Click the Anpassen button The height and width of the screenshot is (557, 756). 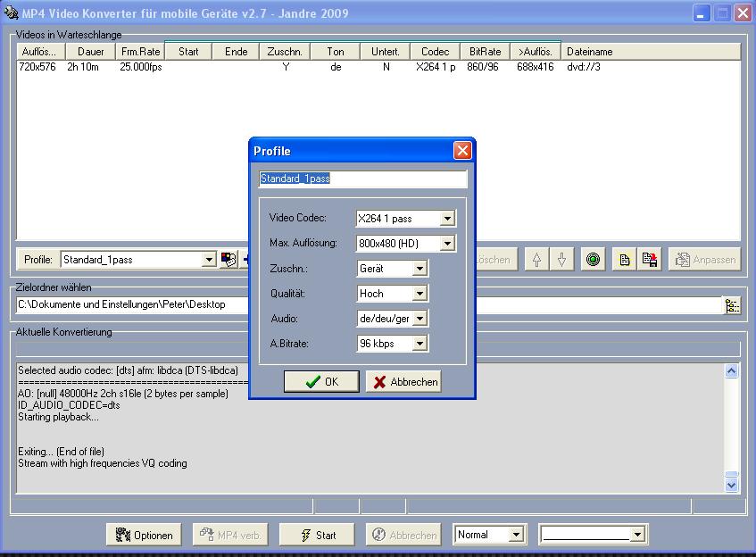704,260
